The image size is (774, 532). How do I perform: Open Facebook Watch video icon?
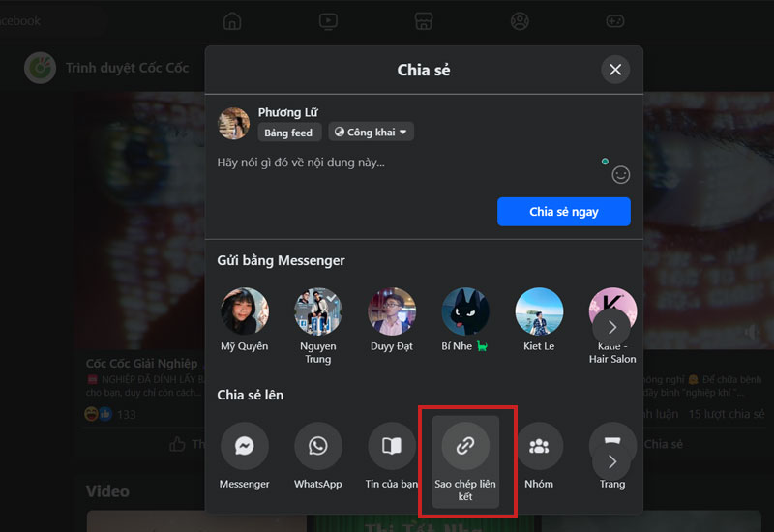(x=328, y=21)
